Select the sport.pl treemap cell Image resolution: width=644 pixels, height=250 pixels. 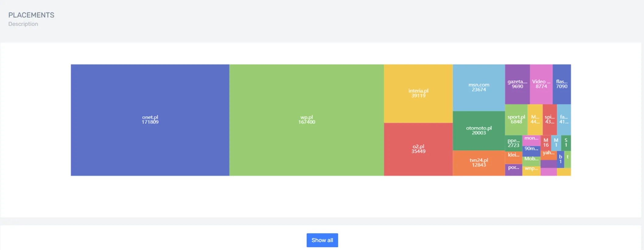tap(516, 120)
